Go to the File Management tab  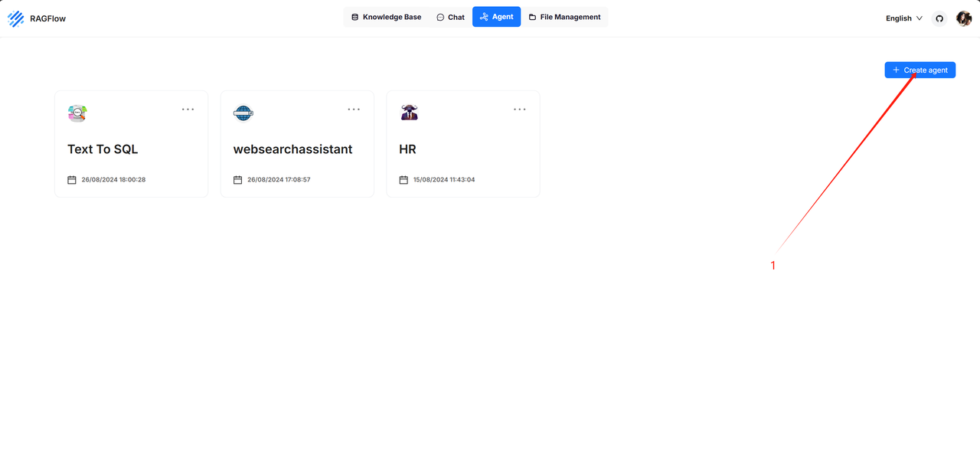click(x=564, y=17)
